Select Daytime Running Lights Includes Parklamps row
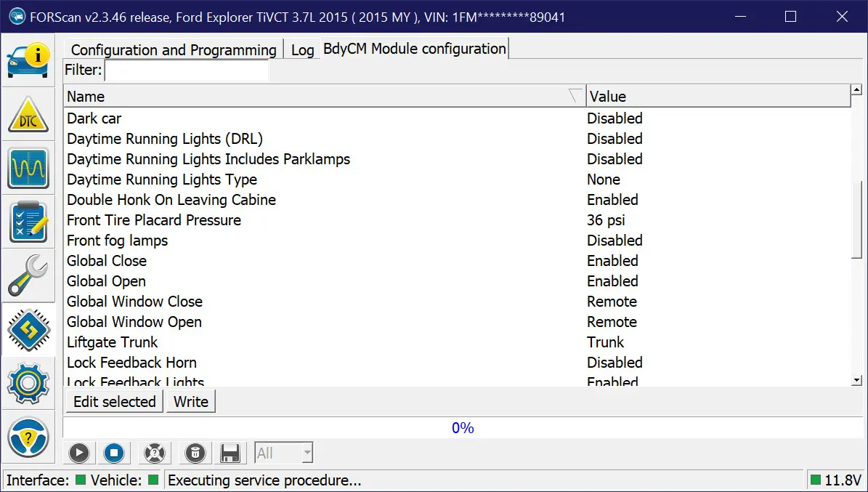The width and height of the screenshot is (868, 492). click(x=458, y=160)
